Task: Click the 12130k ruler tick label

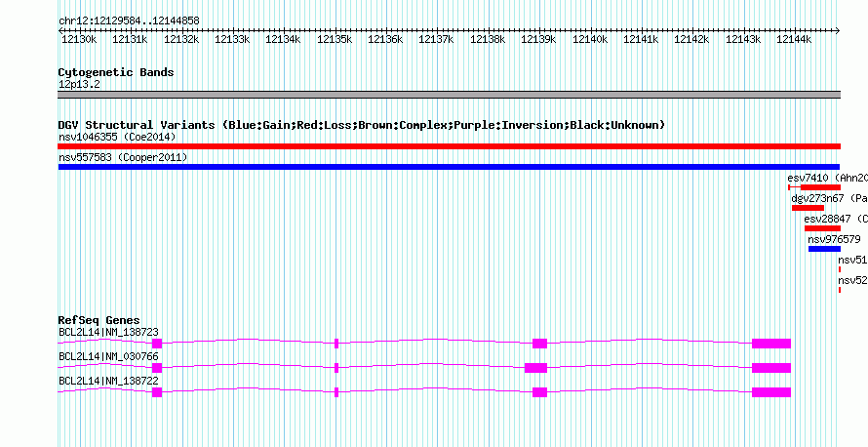Action: point(78,39)
